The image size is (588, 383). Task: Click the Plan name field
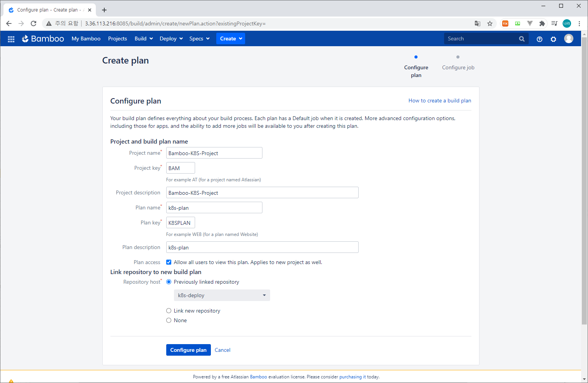coord(214,207)
